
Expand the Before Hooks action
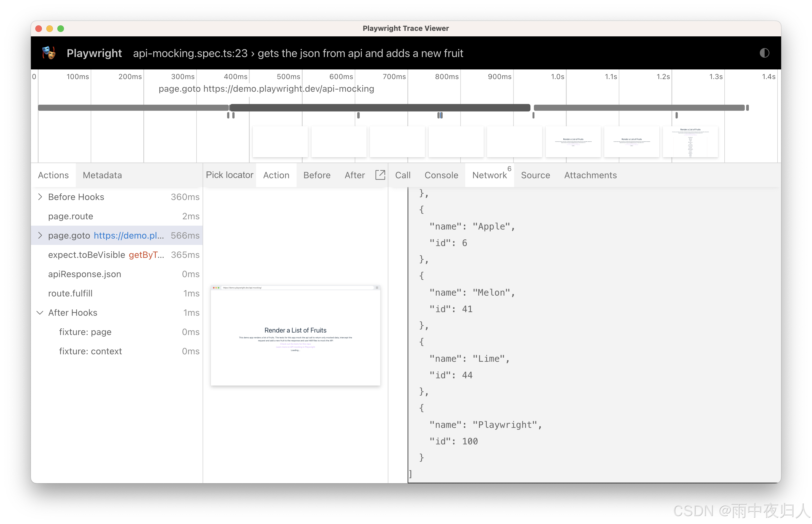point(40,197)
